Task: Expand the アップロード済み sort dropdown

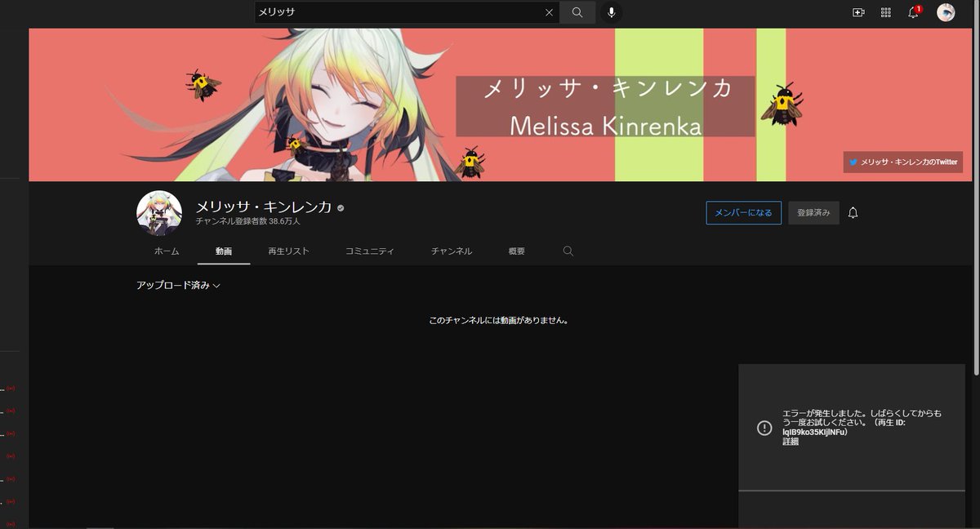Action: [178, 286]
